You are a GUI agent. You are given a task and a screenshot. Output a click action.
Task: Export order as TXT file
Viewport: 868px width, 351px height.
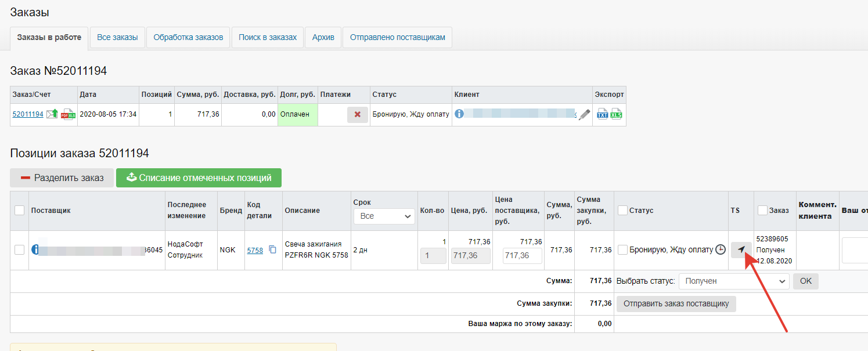(603, 114)
